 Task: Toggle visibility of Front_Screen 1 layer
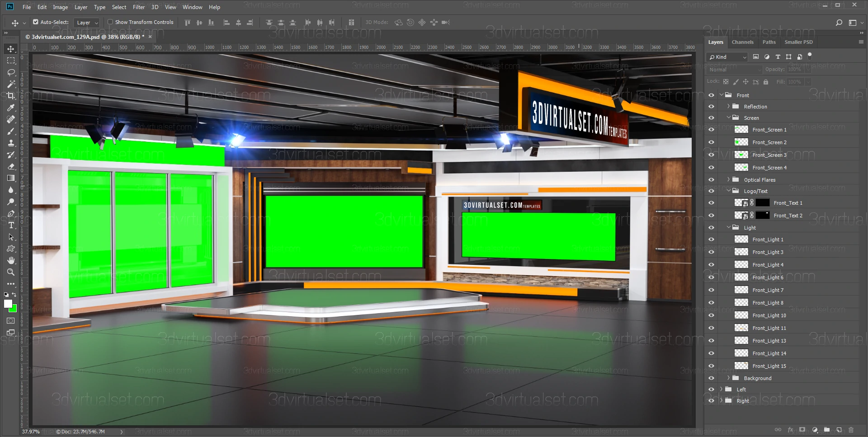[711, 130]
